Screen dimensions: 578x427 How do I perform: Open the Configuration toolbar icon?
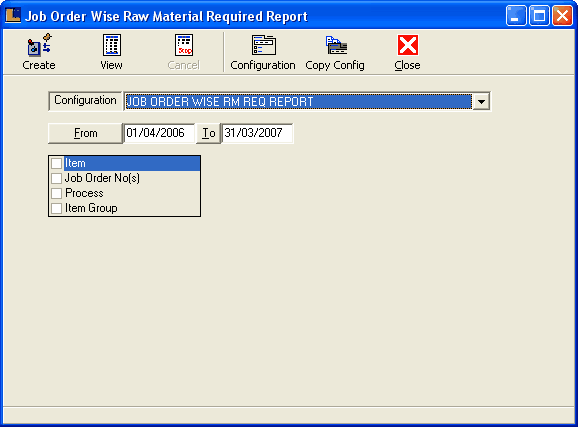click(x=264, y=45)
